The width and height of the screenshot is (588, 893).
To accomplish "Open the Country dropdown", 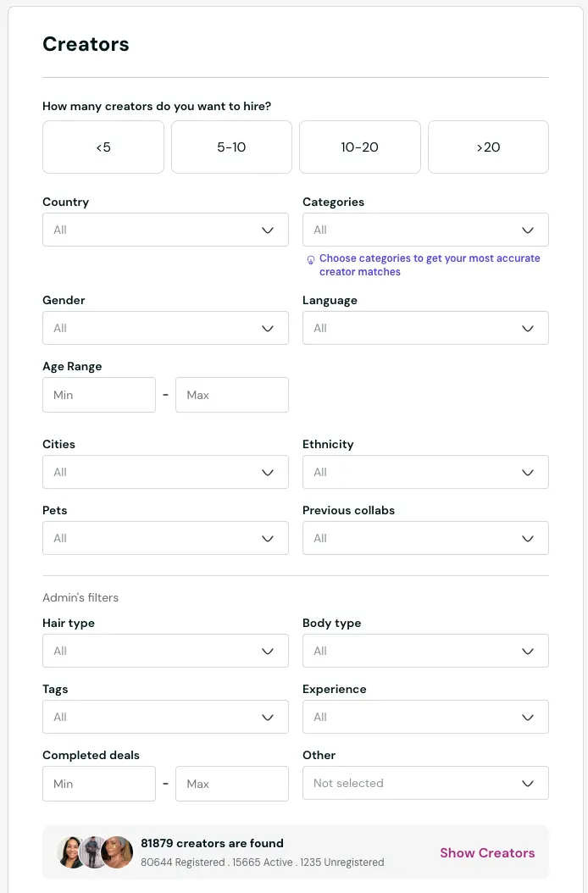I will tap(165, 230).
